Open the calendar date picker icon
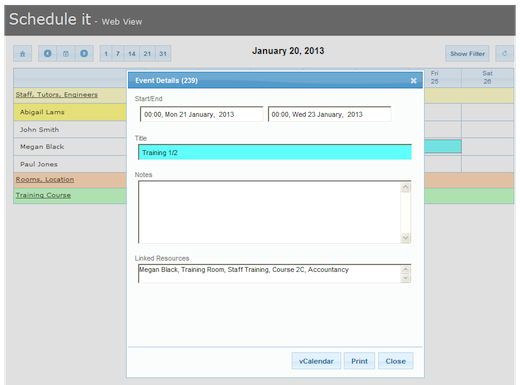The image size is (520, 385). tap(66, 53)
